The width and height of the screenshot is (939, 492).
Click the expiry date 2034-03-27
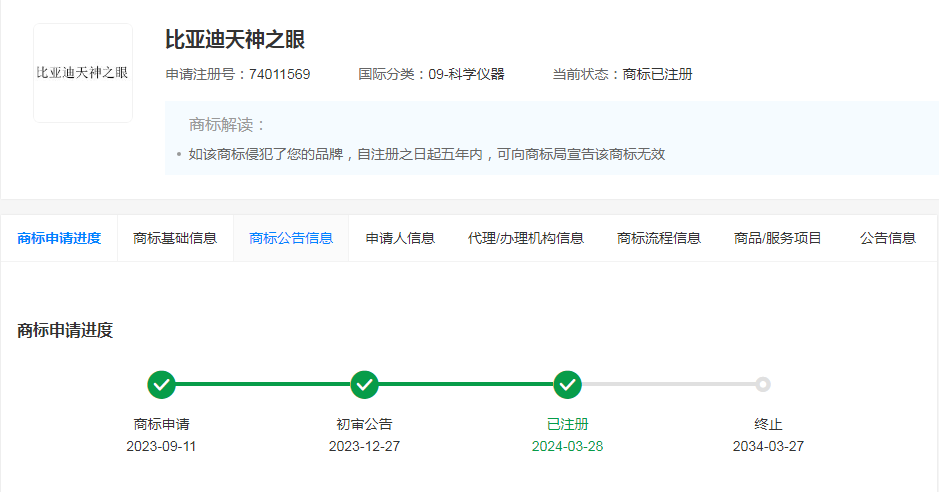(x=768, y=447)
